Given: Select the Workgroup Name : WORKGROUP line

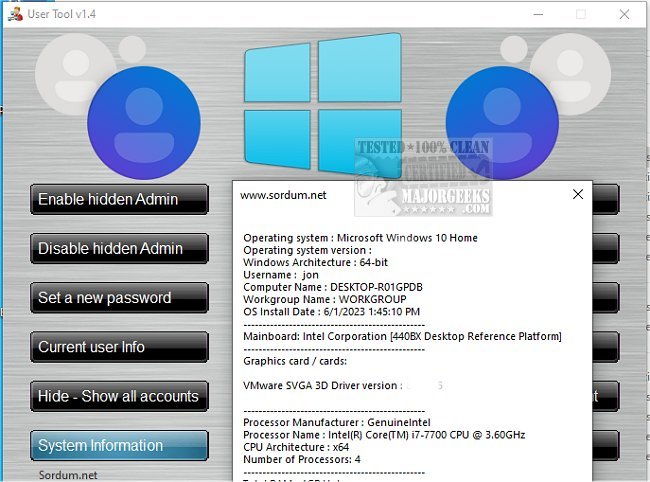Looking at the screenshot, I should point(325,299).
